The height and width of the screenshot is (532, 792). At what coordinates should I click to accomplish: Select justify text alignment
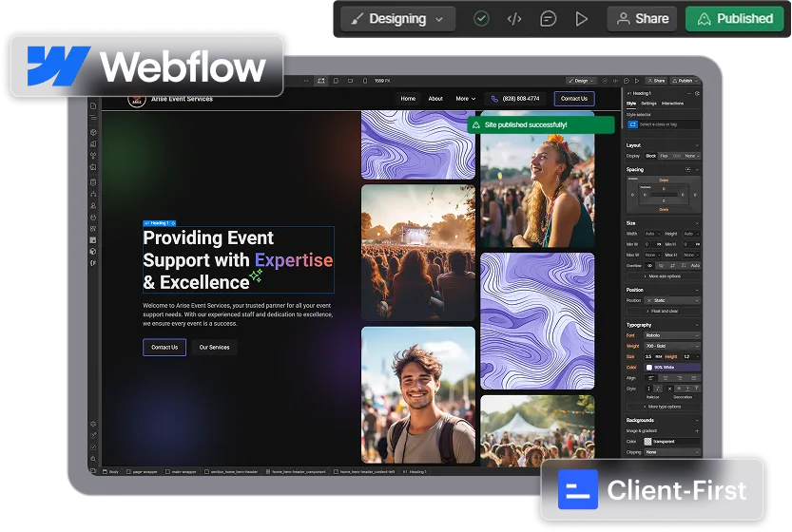(694, 378)
